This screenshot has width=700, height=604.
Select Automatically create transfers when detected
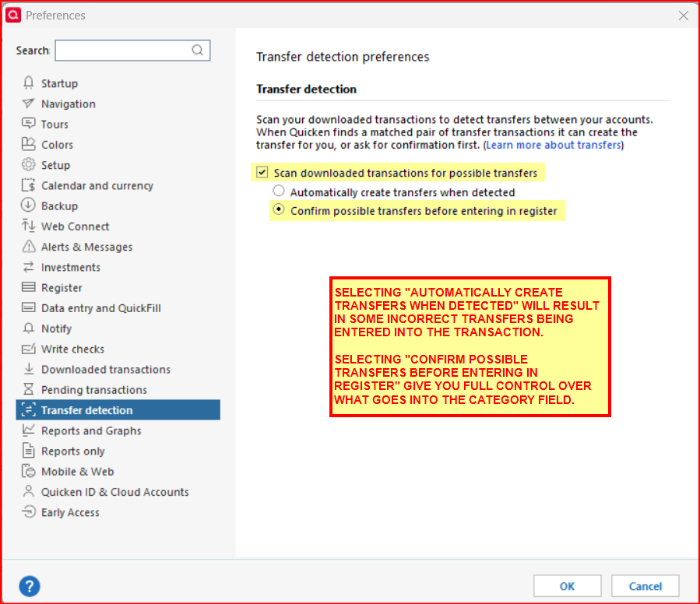coord(279,191)
